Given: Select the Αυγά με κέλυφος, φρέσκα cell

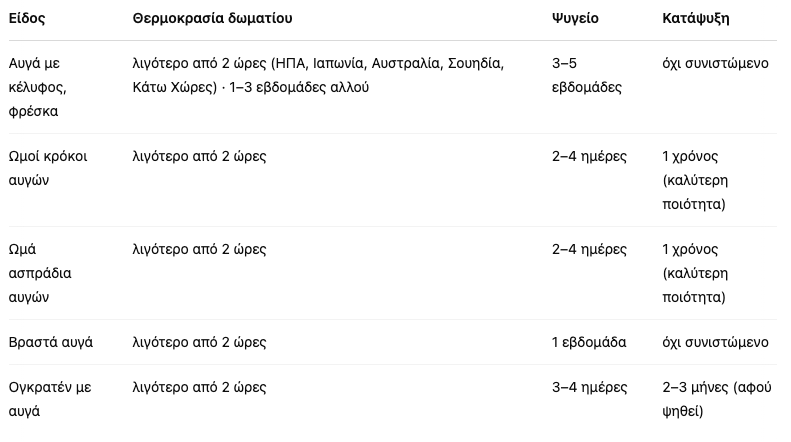Looking at the screenshot, I should tap(38, 87).
